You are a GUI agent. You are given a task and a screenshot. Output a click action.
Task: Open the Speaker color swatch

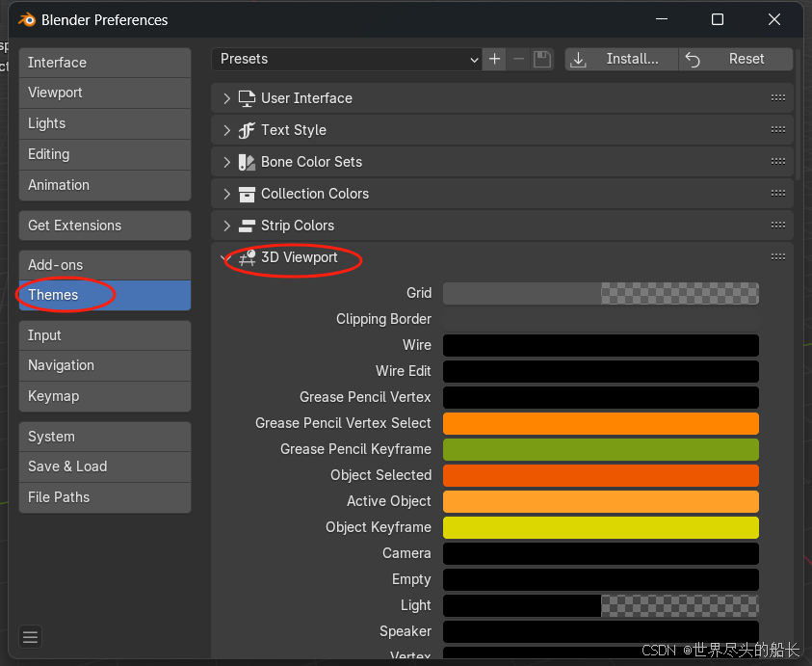tap(601, 632)
